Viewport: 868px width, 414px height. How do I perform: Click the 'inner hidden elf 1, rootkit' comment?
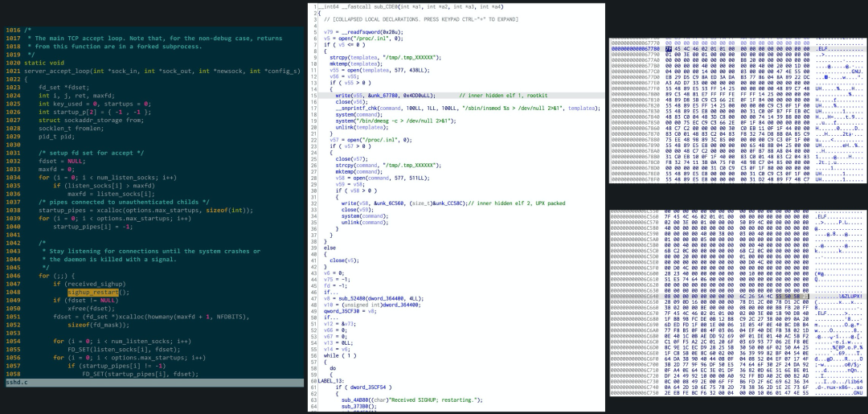[x=503, y=96]
